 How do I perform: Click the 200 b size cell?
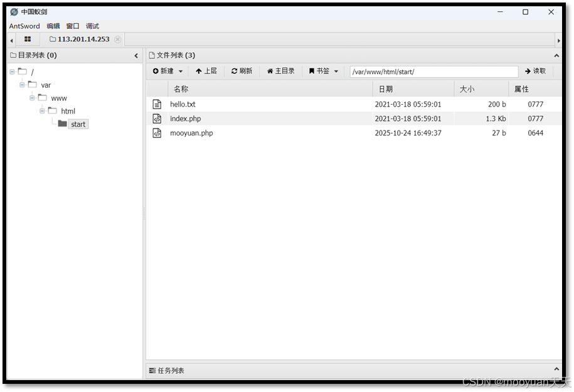click(x=497, y=104)
